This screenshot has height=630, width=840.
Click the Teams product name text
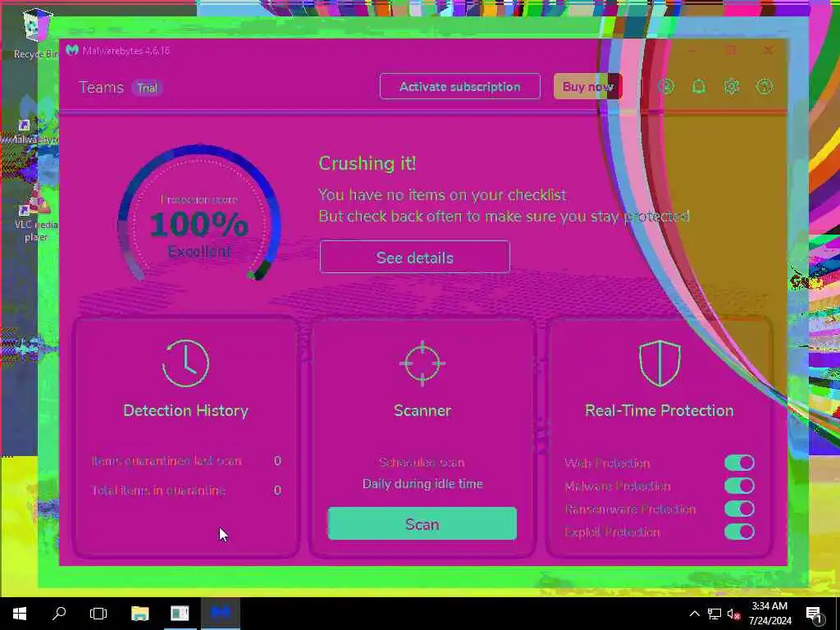tap(101, 87)
